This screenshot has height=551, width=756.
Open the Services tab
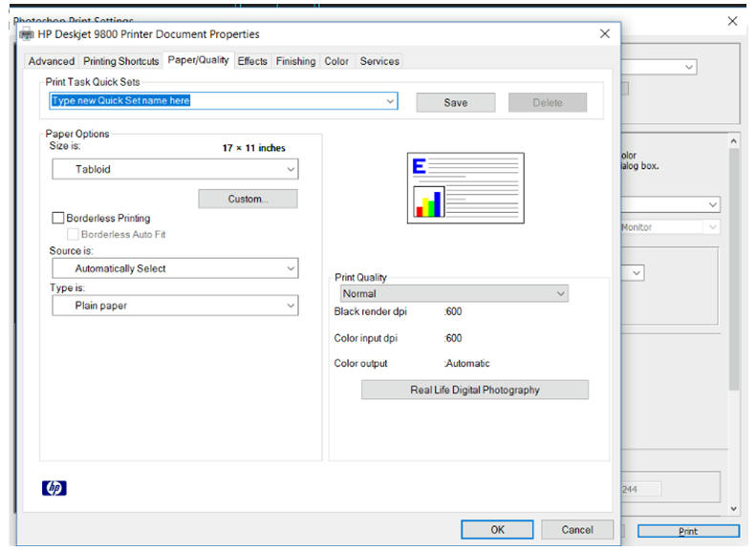click(x=379, y=61)
